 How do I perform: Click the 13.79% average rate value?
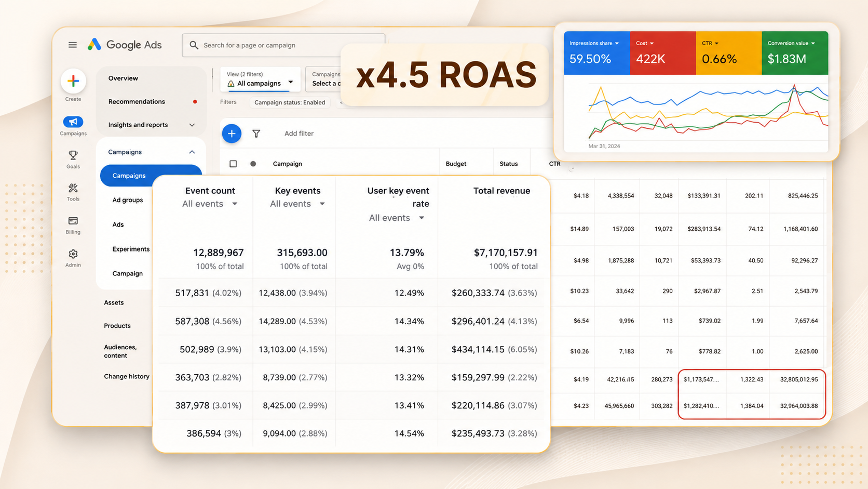coord(407,253)
